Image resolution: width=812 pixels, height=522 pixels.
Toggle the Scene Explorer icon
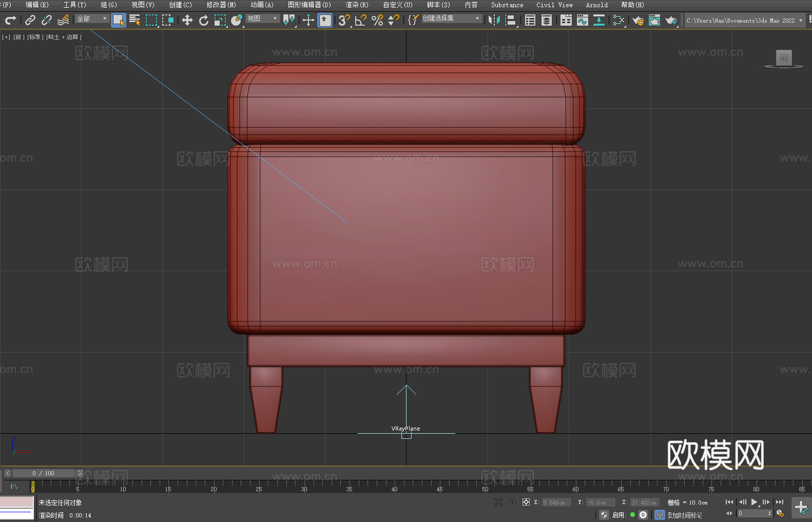(530, 20)
